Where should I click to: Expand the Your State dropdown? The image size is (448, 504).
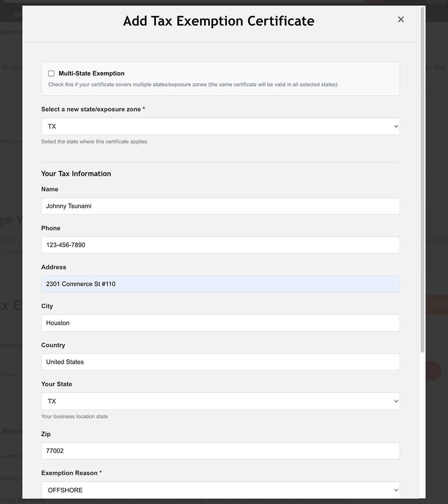pyautogui.click(x=220, y=401)
